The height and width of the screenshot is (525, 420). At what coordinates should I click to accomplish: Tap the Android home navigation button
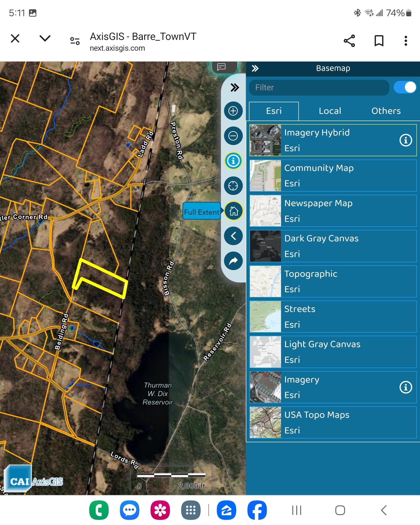pos(340,510)
